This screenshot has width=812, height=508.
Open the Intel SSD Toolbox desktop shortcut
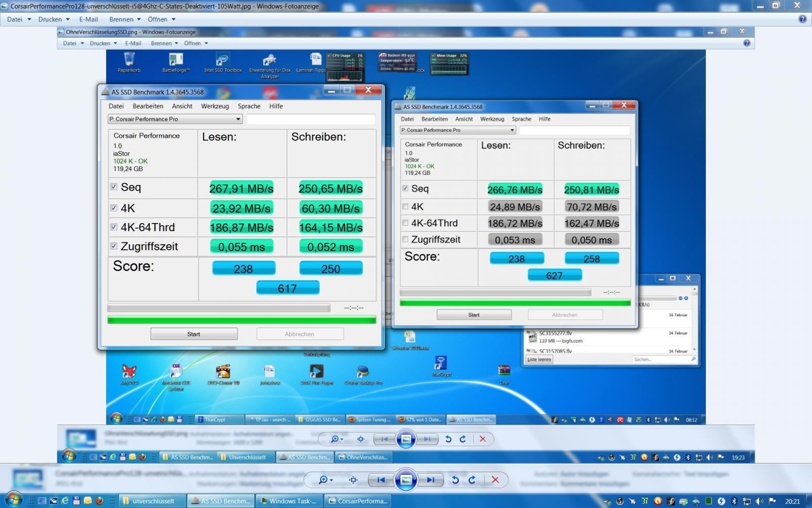[x=223, y=62]
